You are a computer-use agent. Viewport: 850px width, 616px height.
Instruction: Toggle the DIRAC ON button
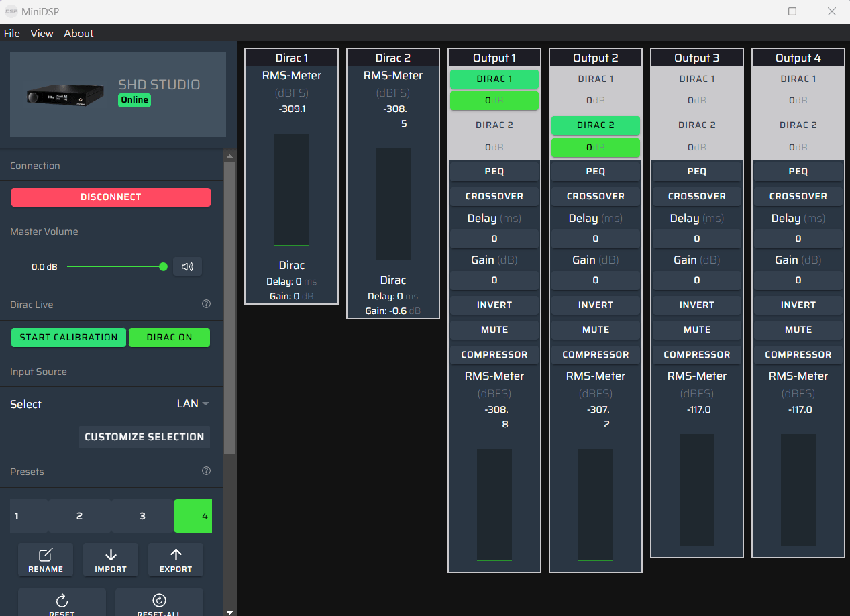click(x=169, y=338)
